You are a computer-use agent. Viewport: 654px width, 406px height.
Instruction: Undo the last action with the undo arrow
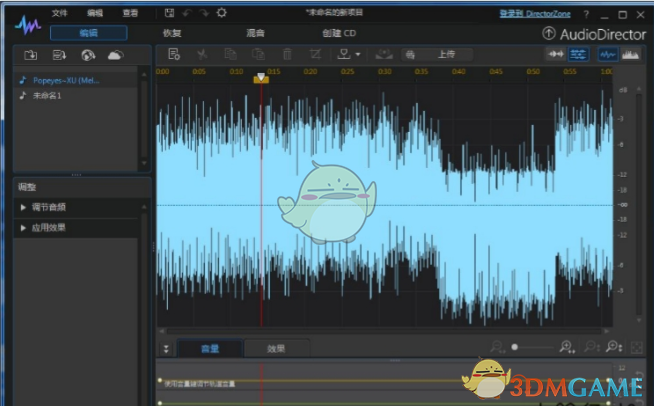click(x=186, y=13)
